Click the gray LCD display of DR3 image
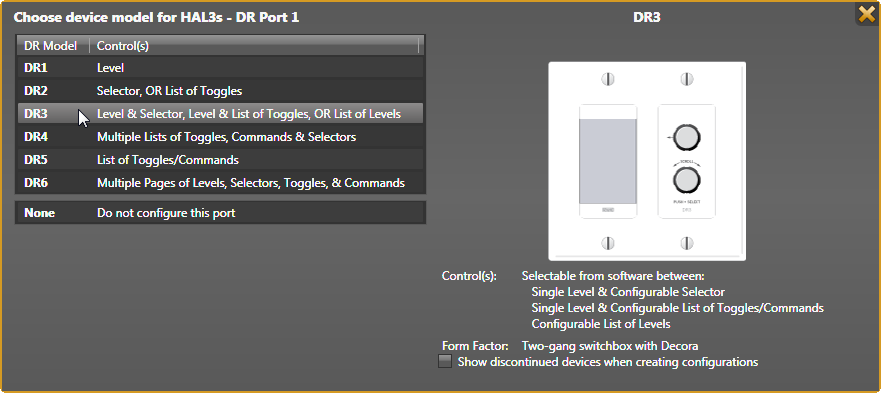 point(608,161)
